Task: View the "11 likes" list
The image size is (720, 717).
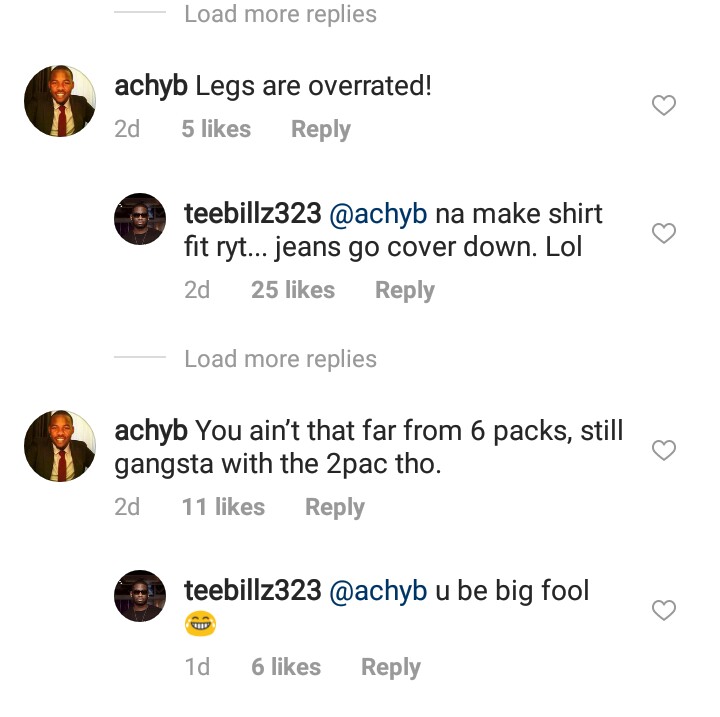Action: pyautogui.click(x=223, y=507)
